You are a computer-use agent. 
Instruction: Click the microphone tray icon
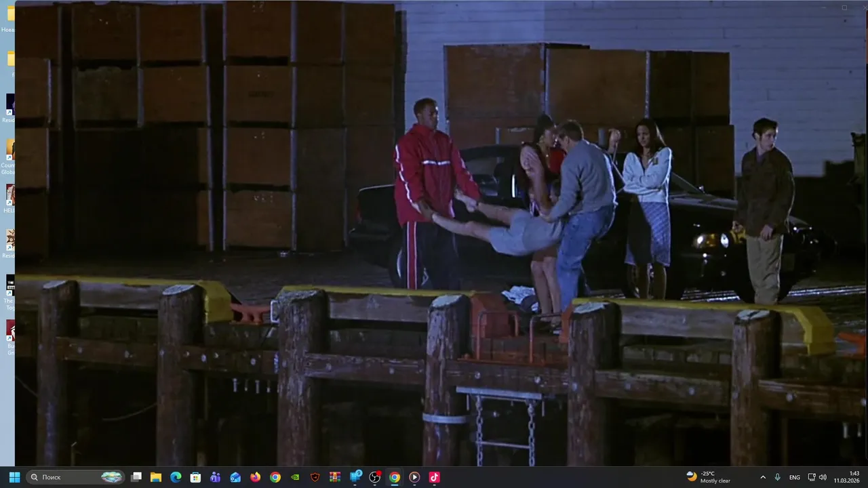click(778, 477)
